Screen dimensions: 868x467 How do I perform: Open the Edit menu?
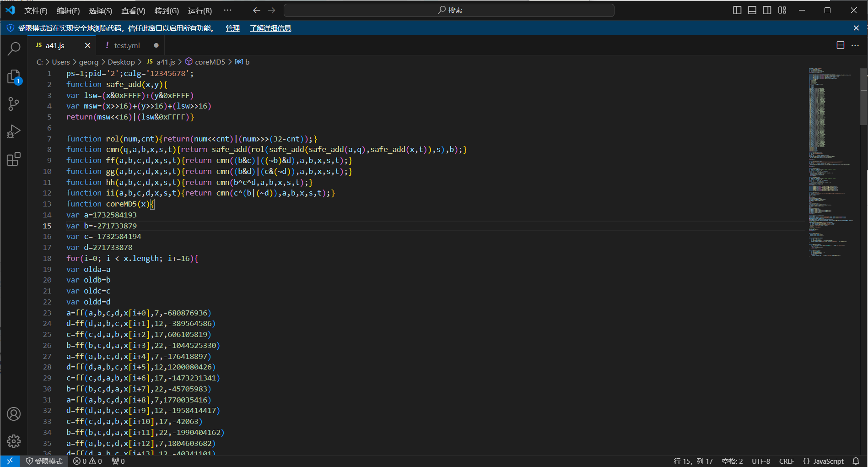tap(68, 11)
